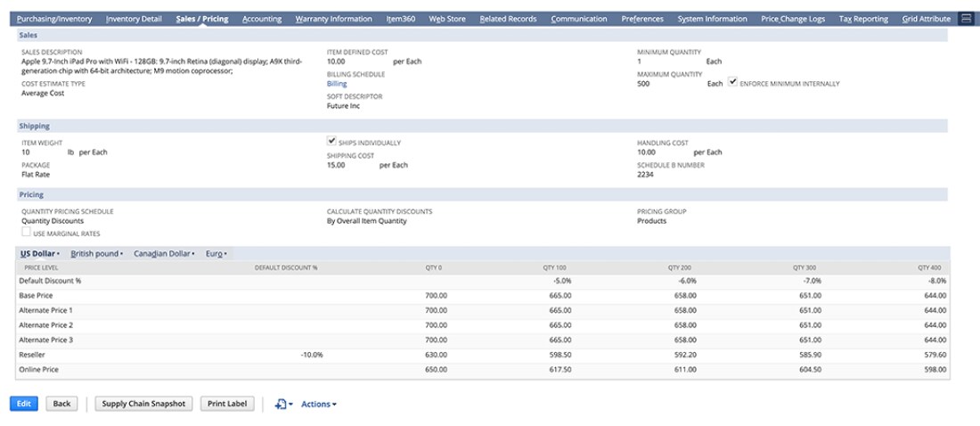Click the new-record plus icon beside Actions
The image size is (980, 426).
(283, 404)
